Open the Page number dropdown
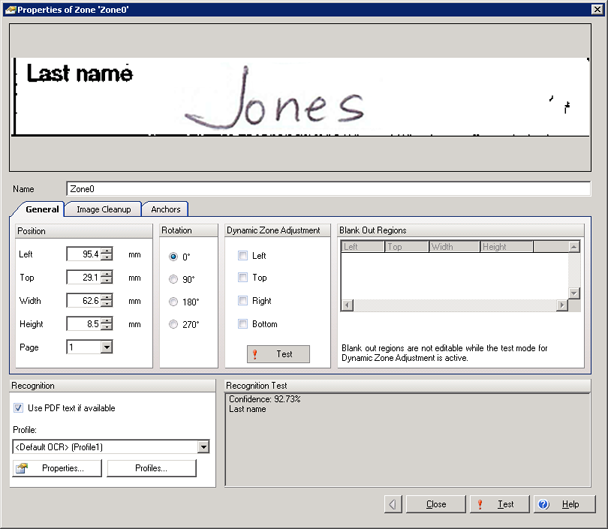The height and width of the screenshot is (529, 608). tap(106, 347)
